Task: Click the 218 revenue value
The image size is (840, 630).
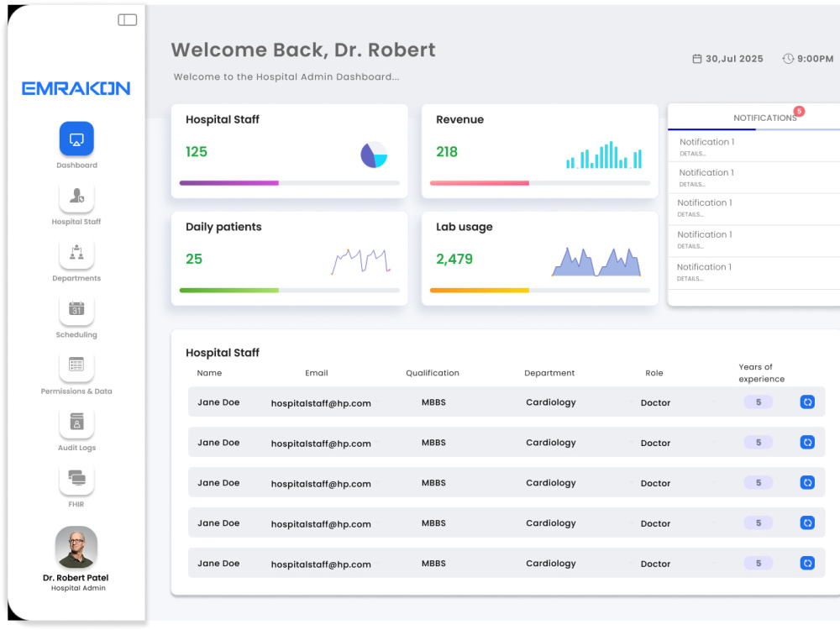Action: (x=447, y=151)
